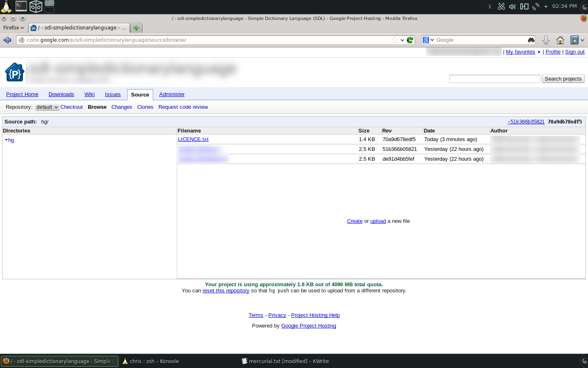The image size is (588, 368).
Task: Expand the URL history dropdown arrow
Action: (402, 40)
